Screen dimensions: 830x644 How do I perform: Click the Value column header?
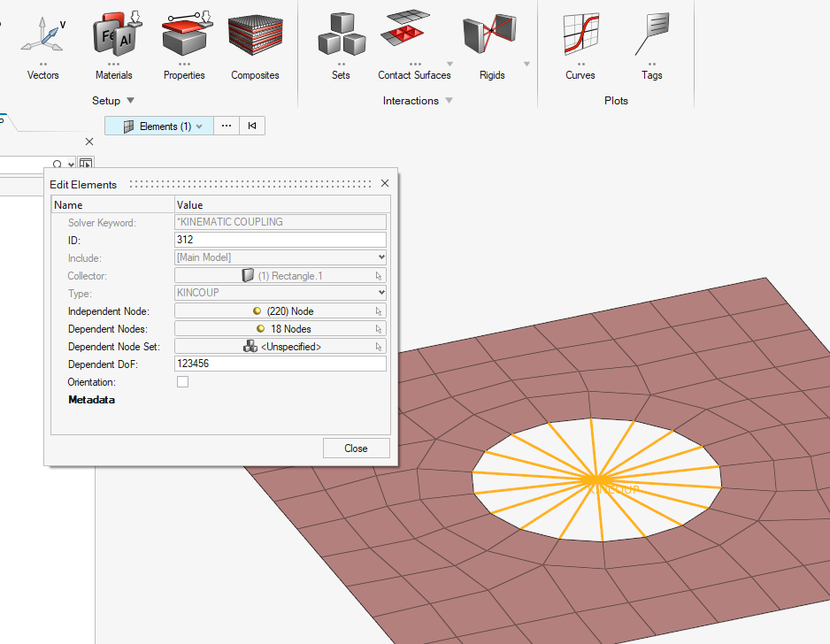[x=282, y=205]
